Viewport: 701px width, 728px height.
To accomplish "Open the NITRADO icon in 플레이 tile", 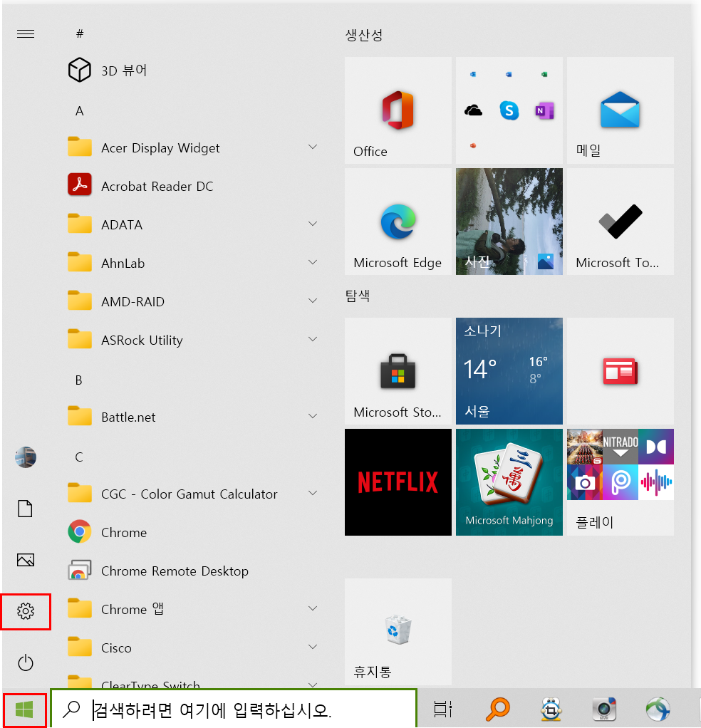I will click(x=620, y=447).
